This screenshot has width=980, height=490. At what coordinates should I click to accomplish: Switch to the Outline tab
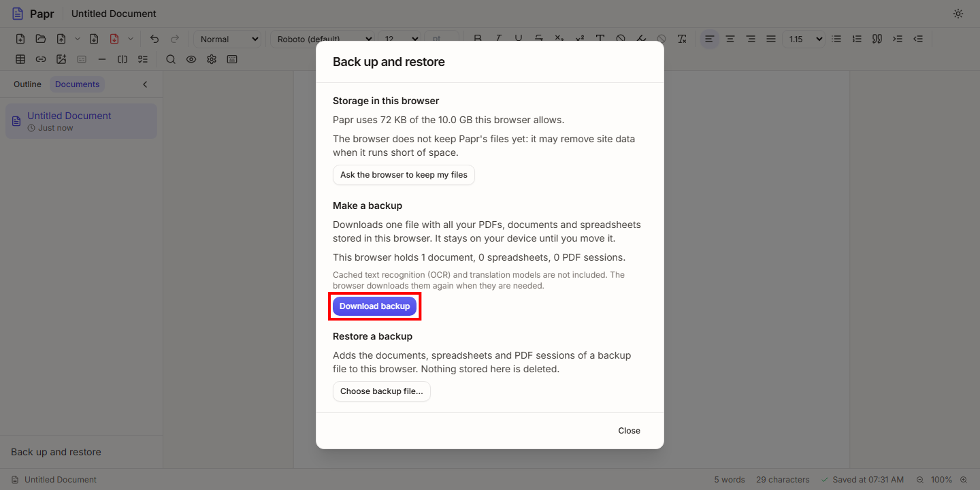coord(27,84)
